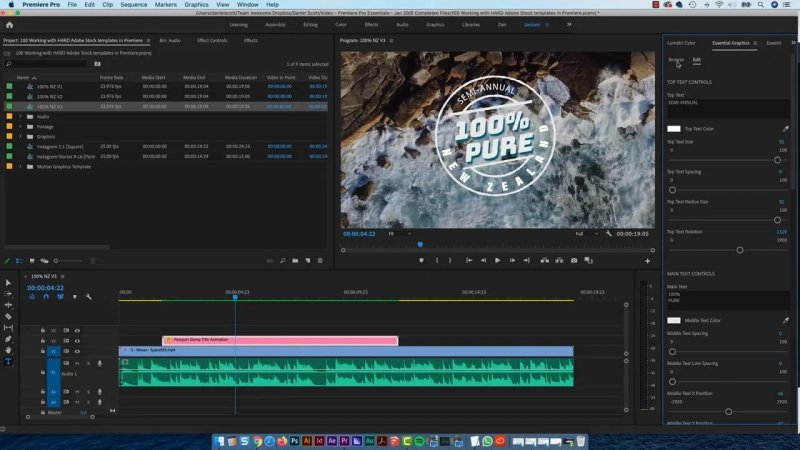The height and width of the screenshot is (450, 800).
Task: Open Project panel menu
Action: click(148, 40)
